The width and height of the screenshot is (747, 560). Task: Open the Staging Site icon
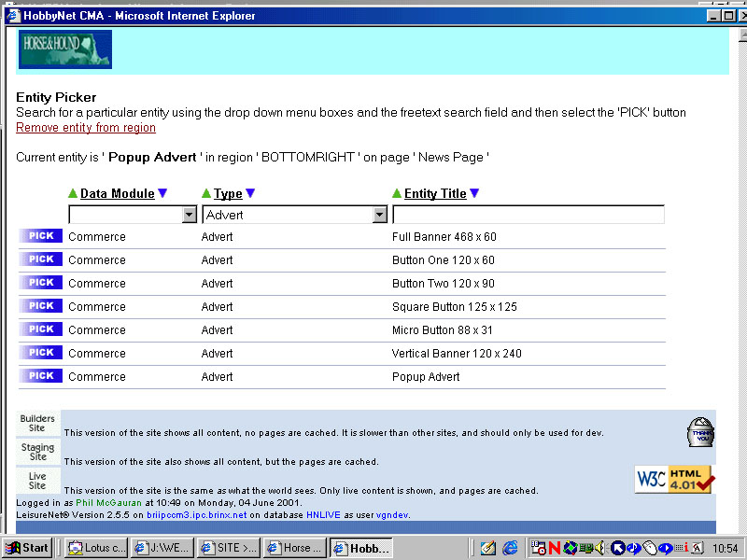(x=37, y=452)
